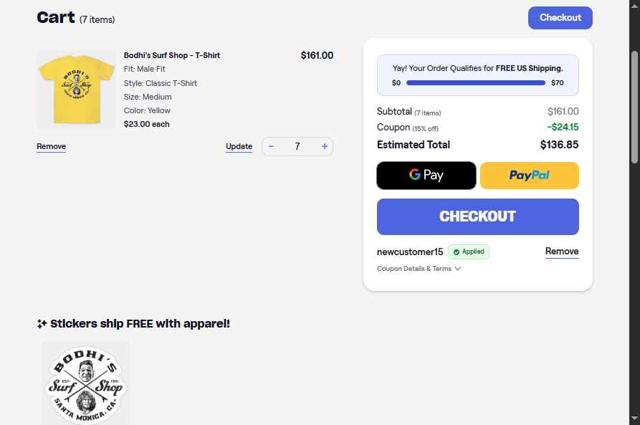Open the Bodhi's Surf Shop T-Shirt title
The height and width of the screenshot is (425, 640).
pyautogui.click(x=172, y=56)
